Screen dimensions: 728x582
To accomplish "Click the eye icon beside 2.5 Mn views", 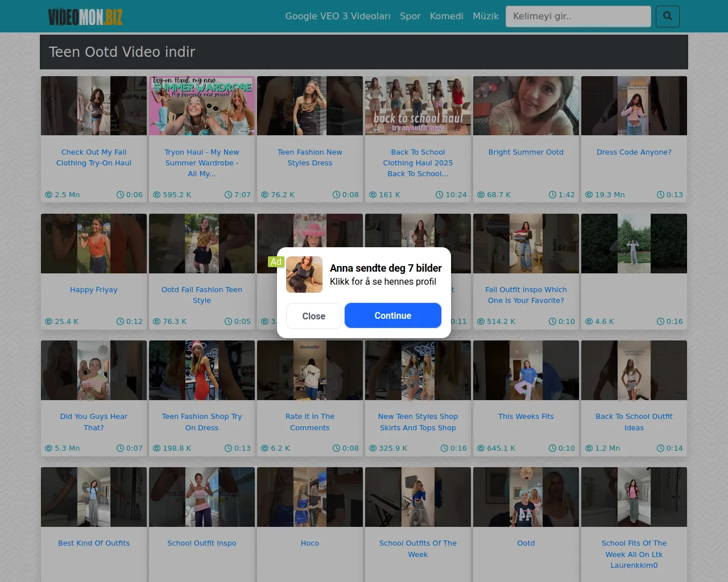I will (x=49, y=195).
